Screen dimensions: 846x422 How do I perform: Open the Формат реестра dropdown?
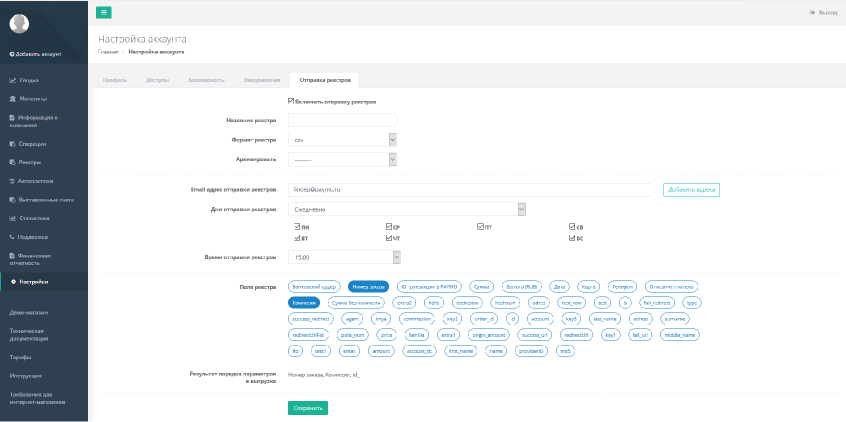343,140
